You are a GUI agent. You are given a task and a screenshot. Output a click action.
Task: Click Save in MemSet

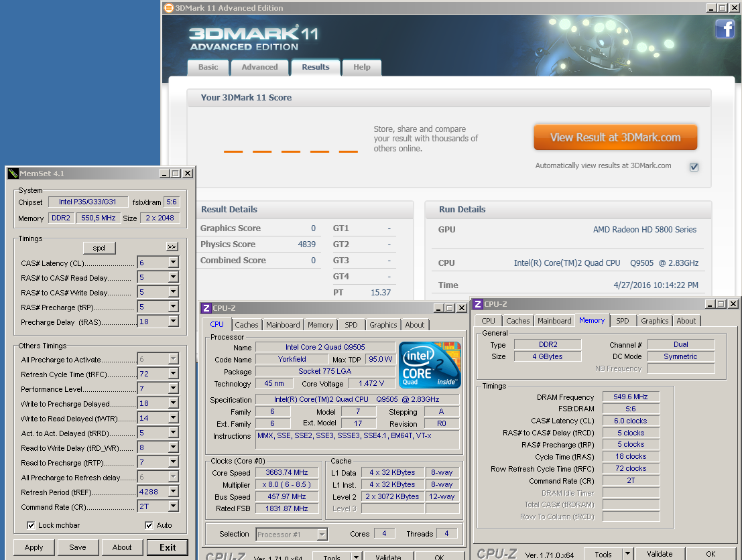tap(78, 547)
